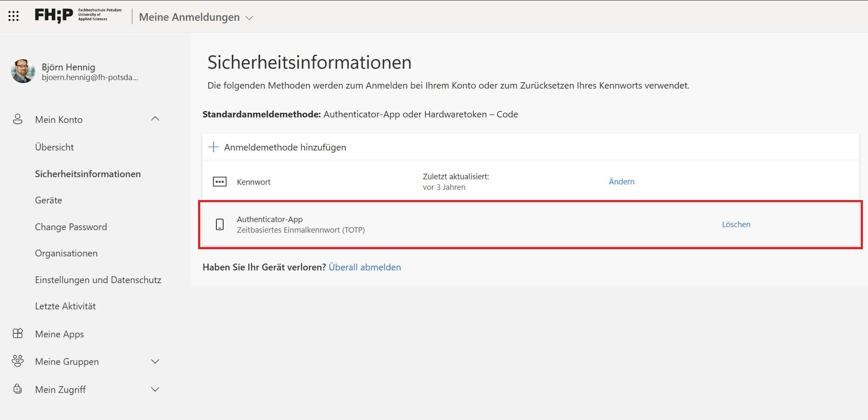Go to Übersicht in sidebar
868x420 pixels.
pos(54,147)
